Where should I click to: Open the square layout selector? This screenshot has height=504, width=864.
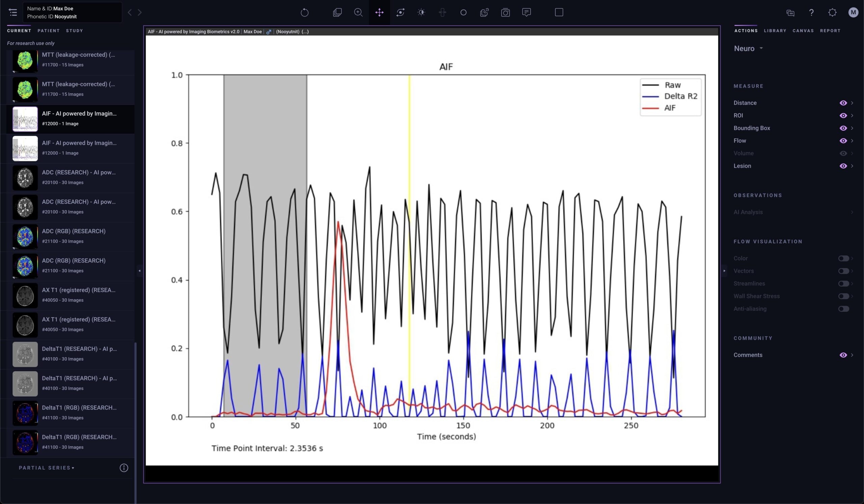(x=559, y=12)
